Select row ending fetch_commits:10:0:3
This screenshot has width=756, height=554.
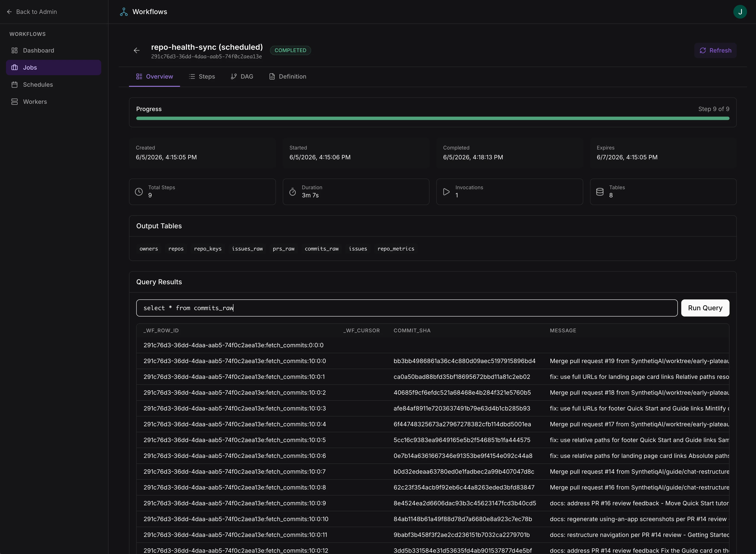point(432,409)
